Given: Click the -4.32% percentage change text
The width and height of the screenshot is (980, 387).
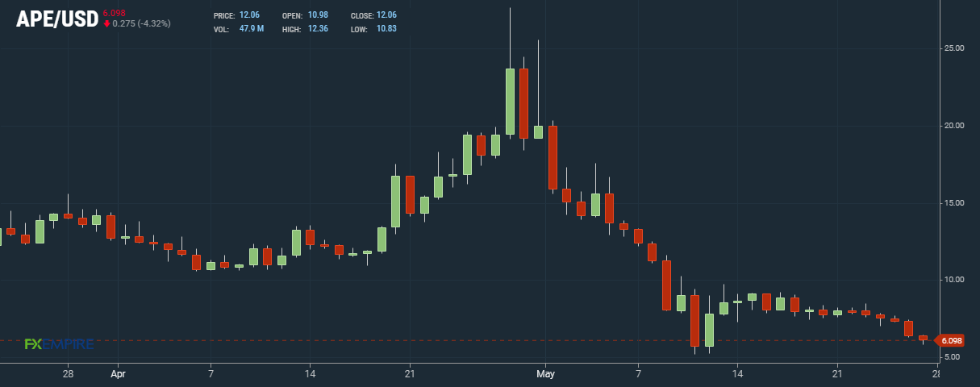Looking at the screenshot, I should point(153,24).
